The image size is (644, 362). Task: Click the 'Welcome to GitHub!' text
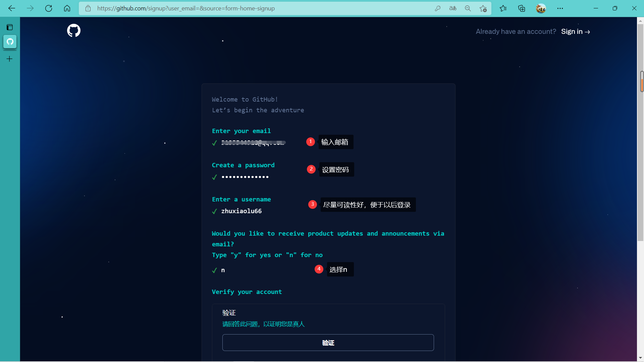click(x=245, y=100)
